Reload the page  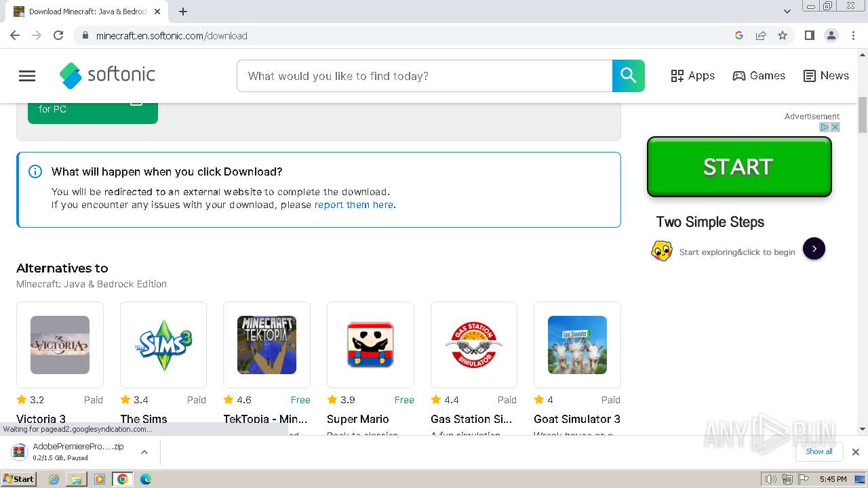(58, 35)
